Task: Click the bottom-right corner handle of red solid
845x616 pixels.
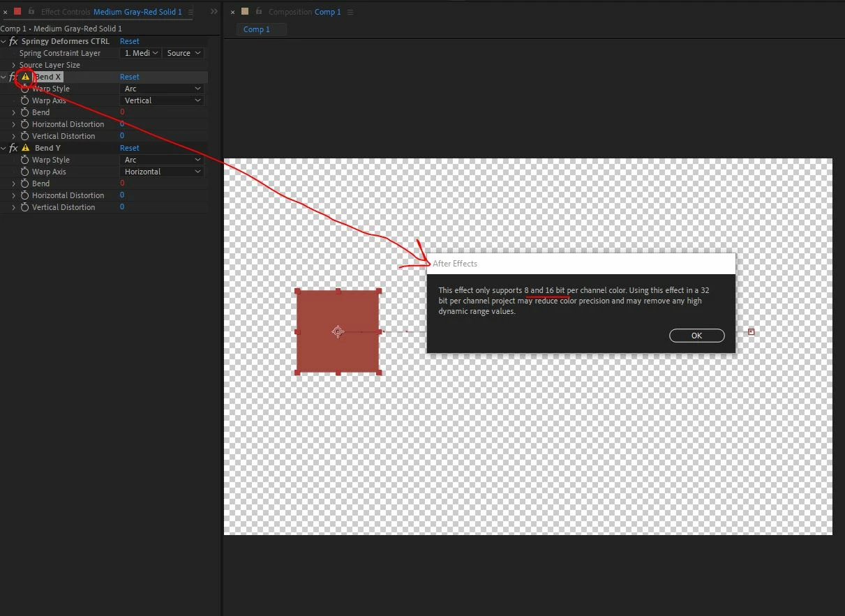Action: (379, 373)
